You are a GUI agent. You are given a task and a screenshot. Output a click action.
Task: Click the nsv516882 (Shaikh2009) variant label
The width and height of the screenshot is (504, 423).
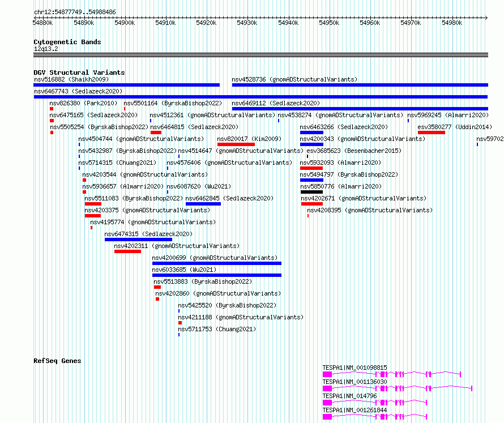(x=71, y=79)
